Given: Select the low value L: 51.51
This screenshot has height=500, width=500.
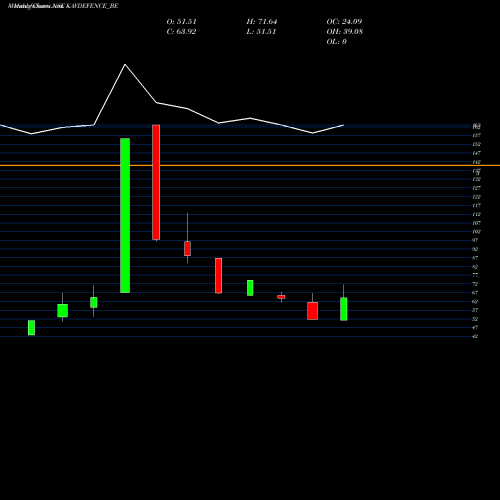Looking at the screenshot, I should click(261, 32).
